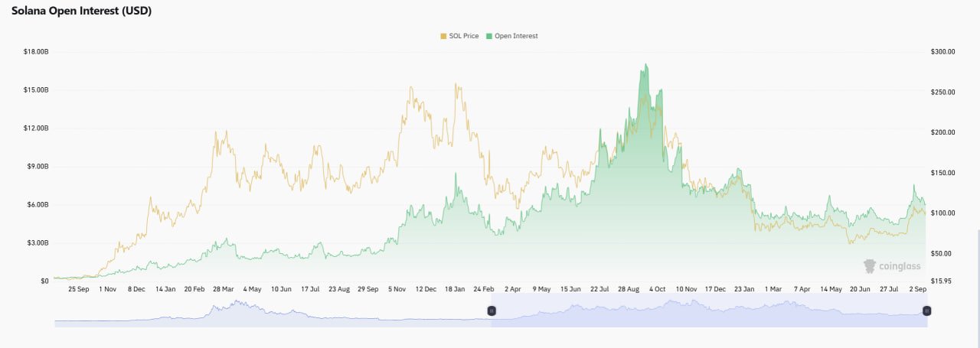
Task: Toggle SOL Price series via legend label
Action: click(x=465, y=36)
